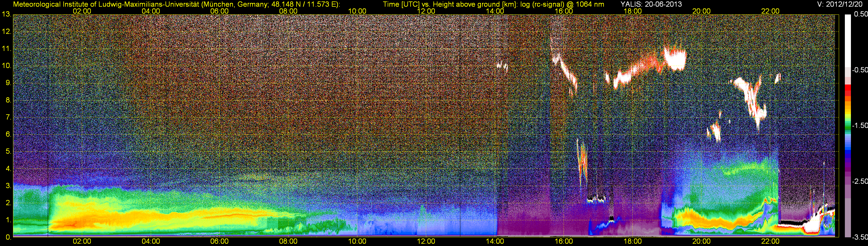Pick the 10:00 tick label on the bottom axis

tap(357, 241)
